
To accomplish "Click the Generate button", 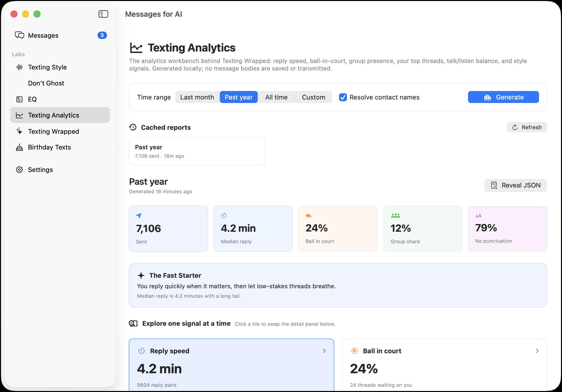I will pos(503,97).
